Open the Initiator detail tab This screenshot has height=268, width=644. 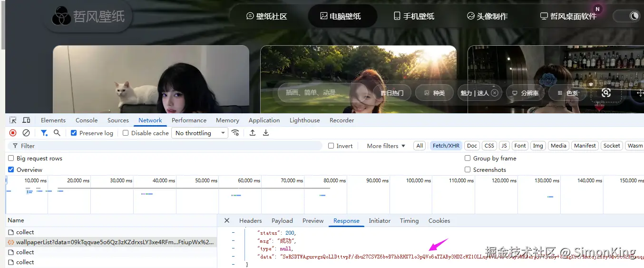click(x=380, y=220)
